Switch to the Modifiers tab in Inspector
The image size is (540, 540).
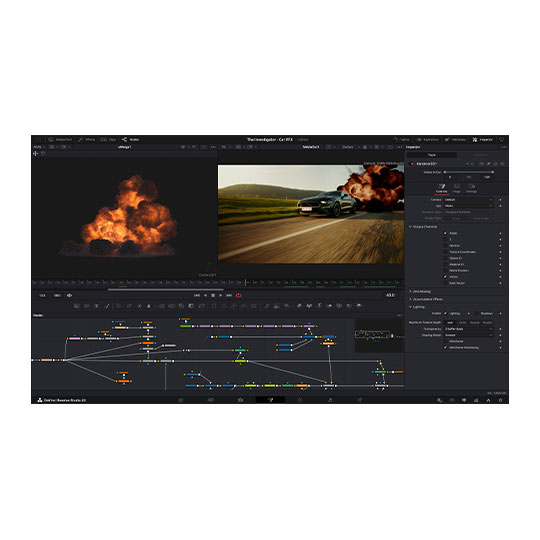[481, 155]
